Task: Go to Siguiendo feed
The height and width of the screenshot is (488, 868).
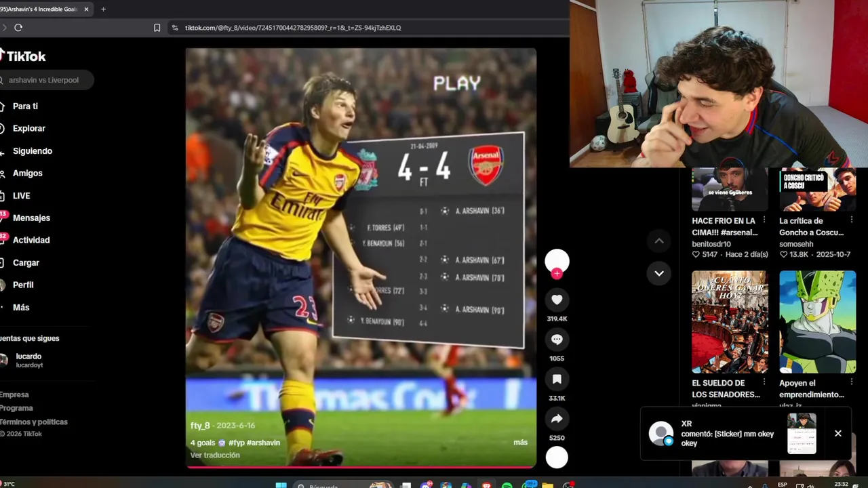Action: click(33, 151)
